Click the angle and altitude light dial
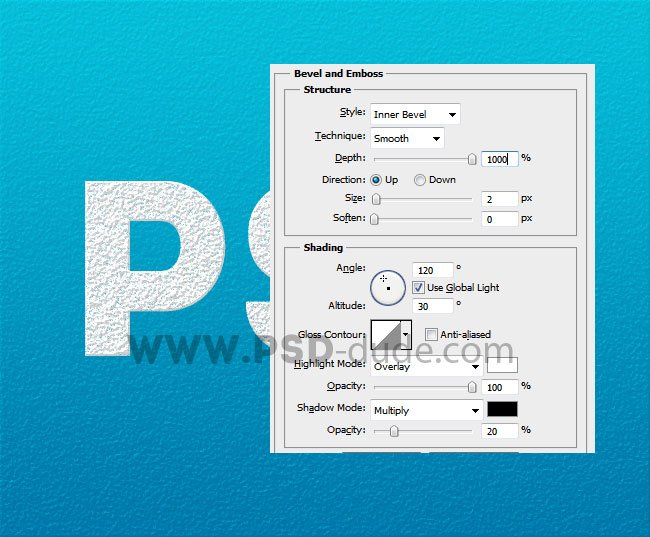 point(388,288)
